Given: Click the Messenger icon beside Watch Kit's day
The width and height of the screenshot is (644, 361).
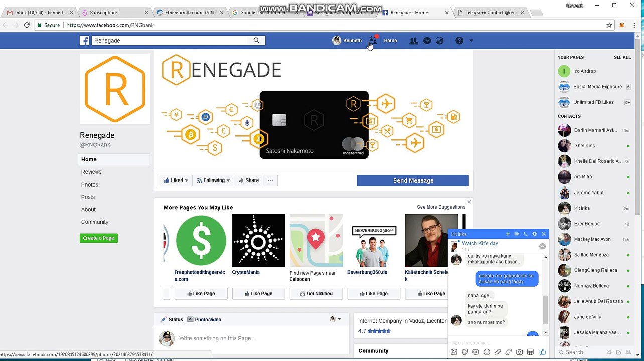Looking at the screenshot, I should [x=542, y=246].
